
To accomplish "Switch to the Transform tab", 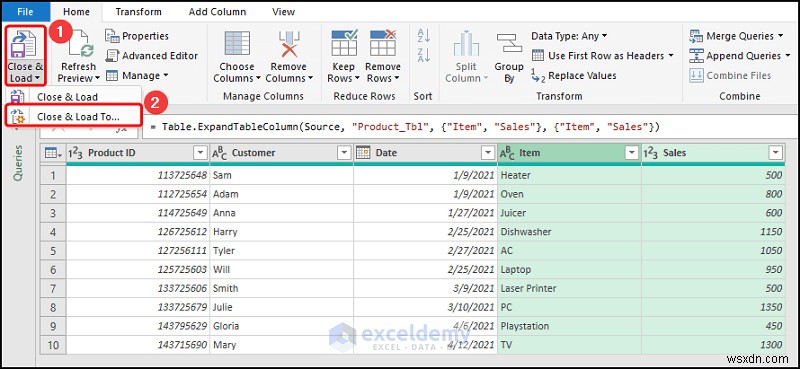I will click(138, 12).
